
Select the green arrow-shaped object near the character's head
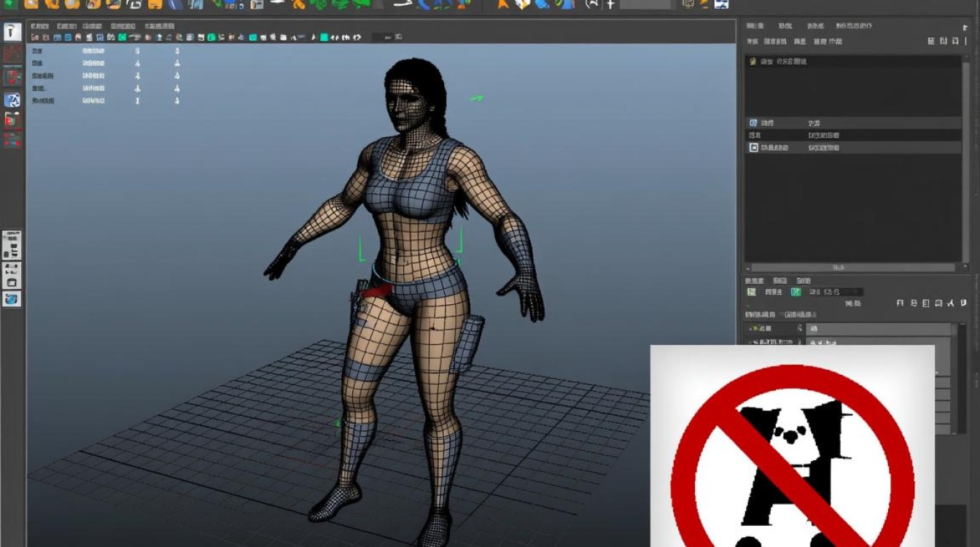pyautogui.click(x=476, y=98)
